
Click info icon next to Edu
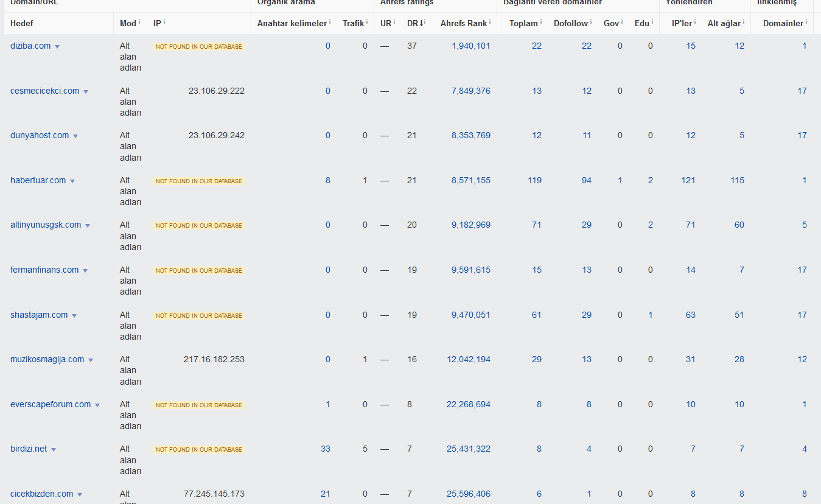click(x=652, y=21)
